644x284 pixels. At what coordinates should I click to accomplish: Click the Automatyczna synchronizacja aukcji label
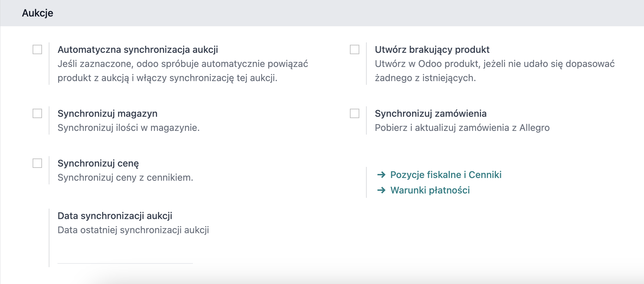point(138,49)
